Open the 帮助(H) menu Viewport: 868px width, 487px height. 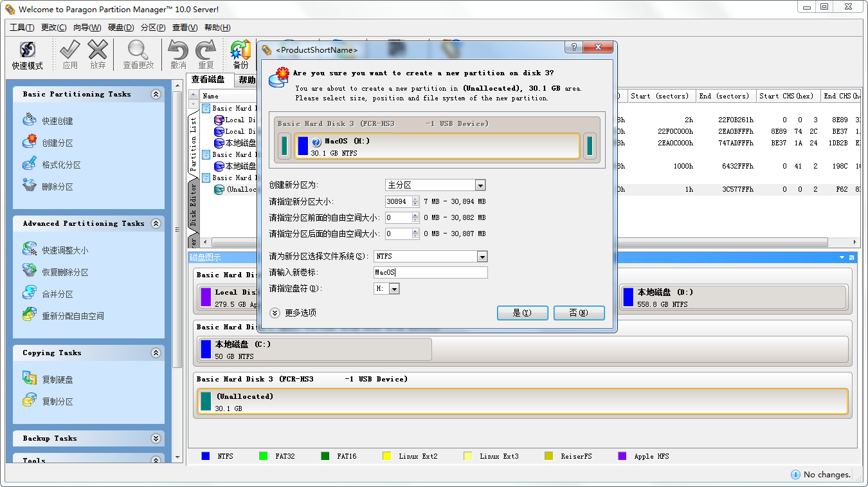(x=217, y=28)
